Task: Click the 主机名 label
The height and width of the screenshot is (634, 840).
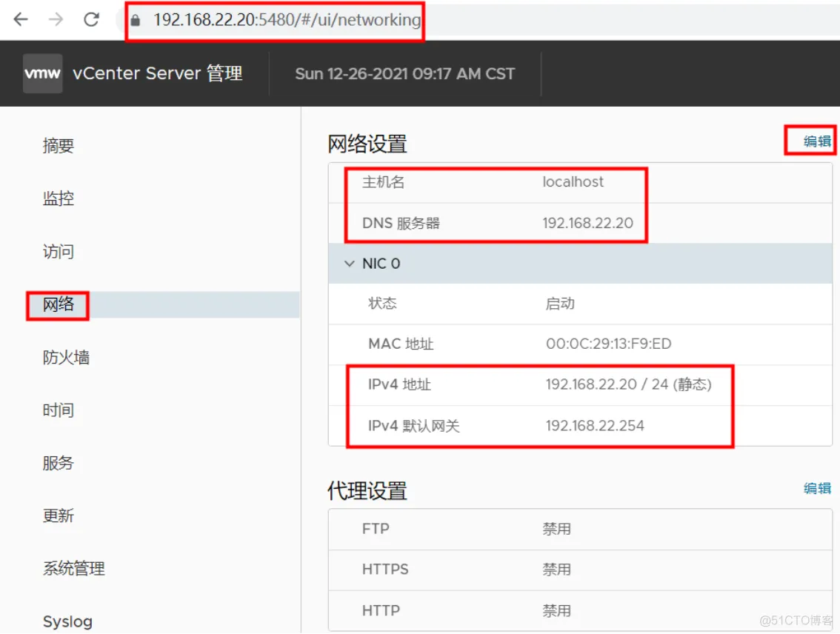Action: [383, 182]
